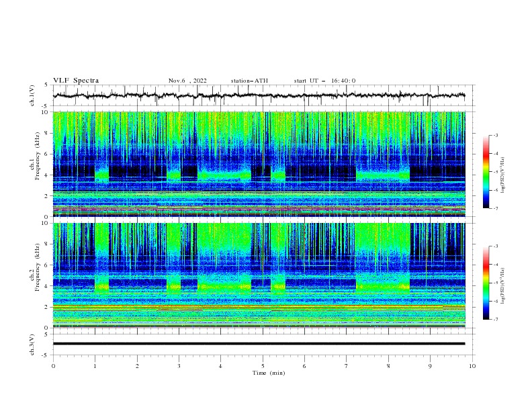
Task: Click the date label "Nov.6 , 2022"
Action: coord(187,81)
